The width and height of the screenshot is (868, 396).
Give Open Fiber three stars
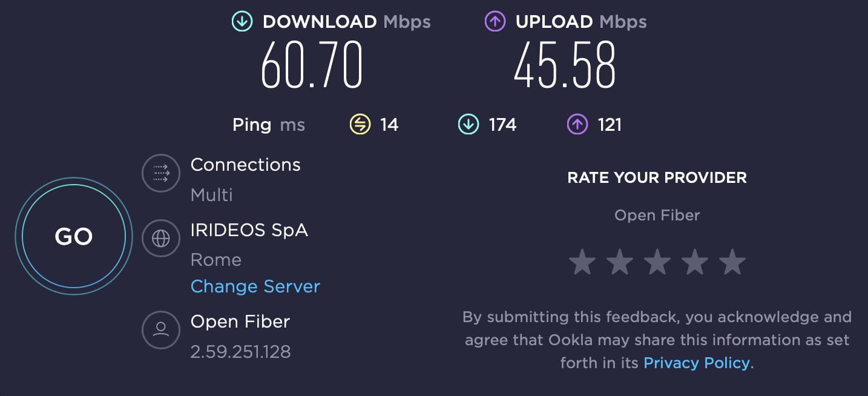(657, 262)
